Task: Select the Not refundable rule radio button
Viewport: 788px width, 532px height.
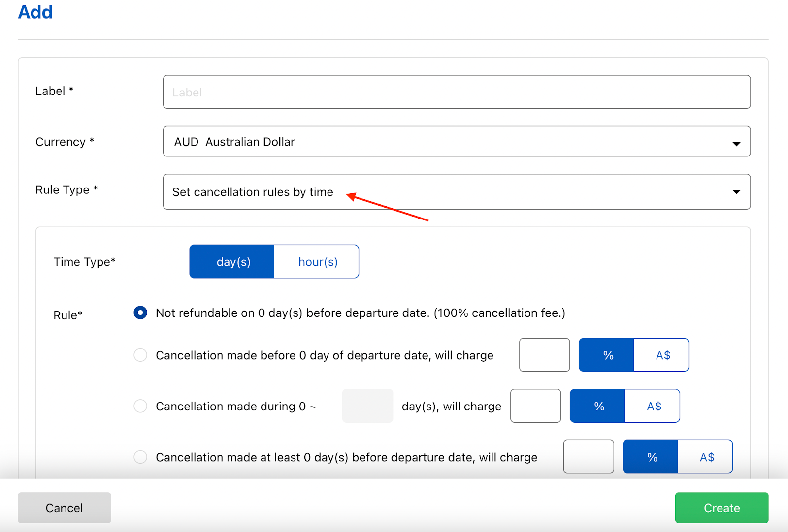Action: coord(140,313)
